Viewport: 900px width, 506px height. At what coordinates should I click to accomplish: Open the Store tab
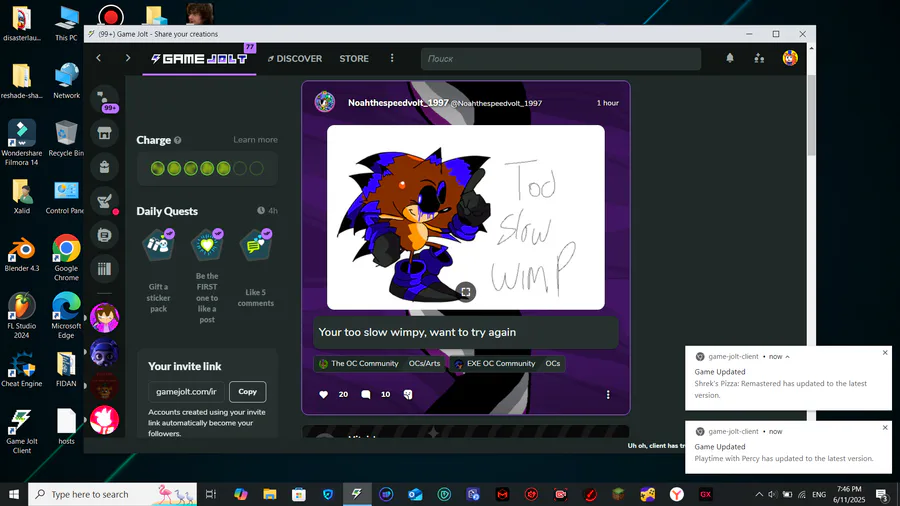(x=354, y=59)
